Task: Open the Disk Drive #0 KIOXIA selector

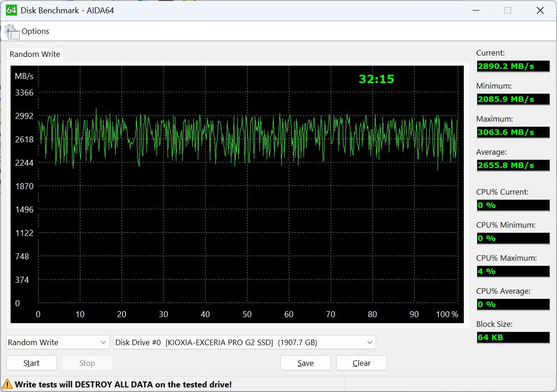Action: [245, 342]
